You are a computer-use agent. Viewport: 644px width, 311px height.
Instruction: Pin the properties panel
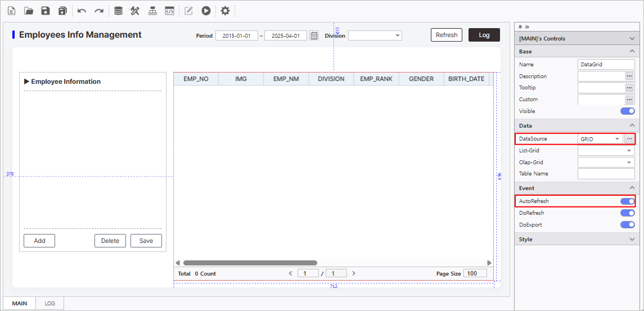(520, 26)
